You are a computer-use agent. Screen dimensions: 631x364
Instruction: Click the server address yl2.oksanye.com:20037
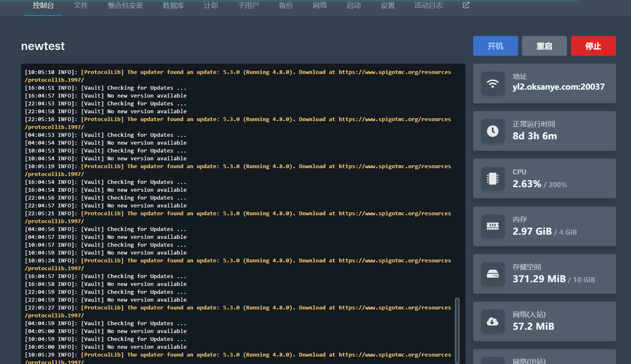pos(558,87)
